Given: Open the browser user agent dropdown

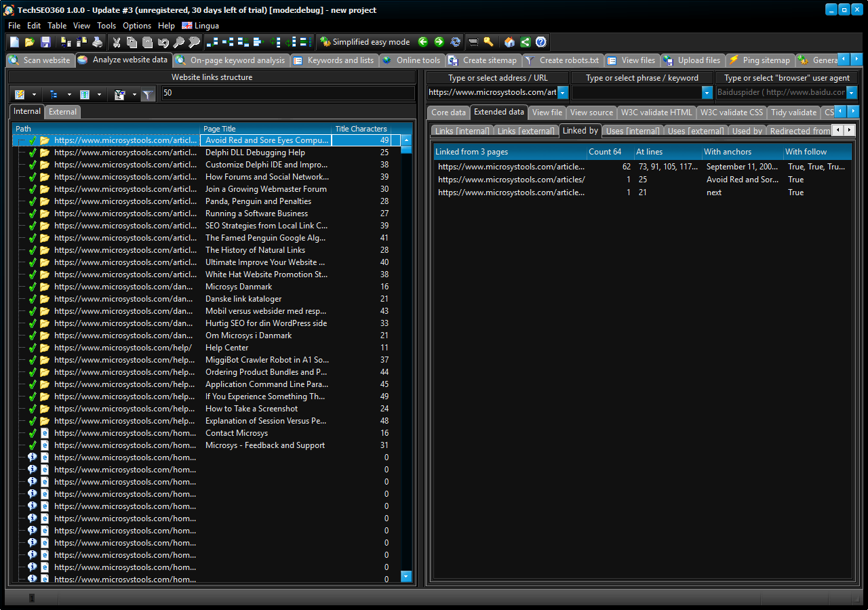Looking at the screenshot, I should tap(852, 93).
